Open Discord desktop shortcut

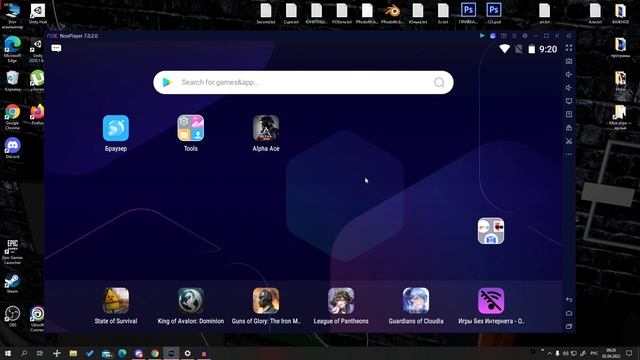(x=12, y=148)
